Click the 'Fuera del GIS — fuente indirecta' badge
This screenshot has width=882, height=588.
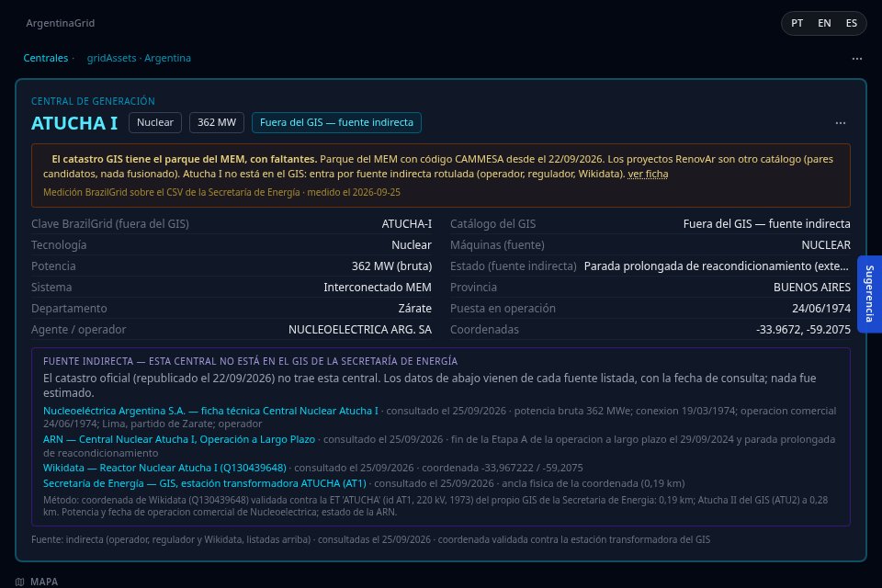pos(336,123)
